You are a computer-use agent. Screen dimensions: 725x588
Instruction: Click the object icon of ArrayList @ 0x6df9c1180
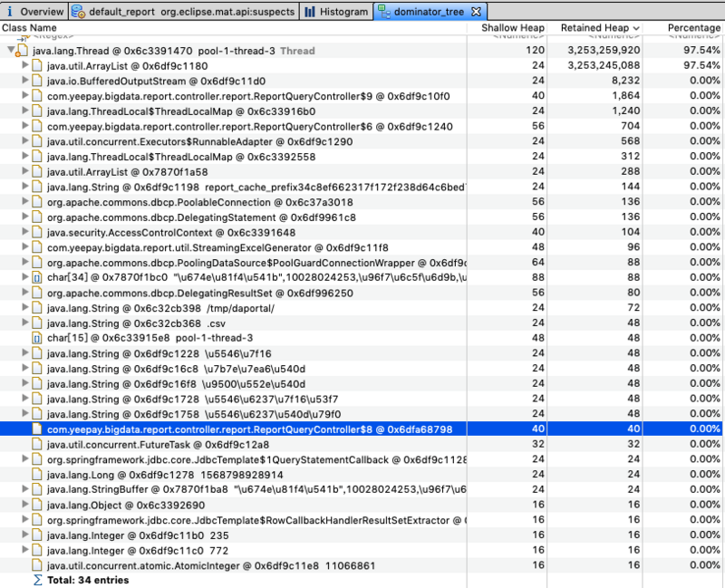37,65
